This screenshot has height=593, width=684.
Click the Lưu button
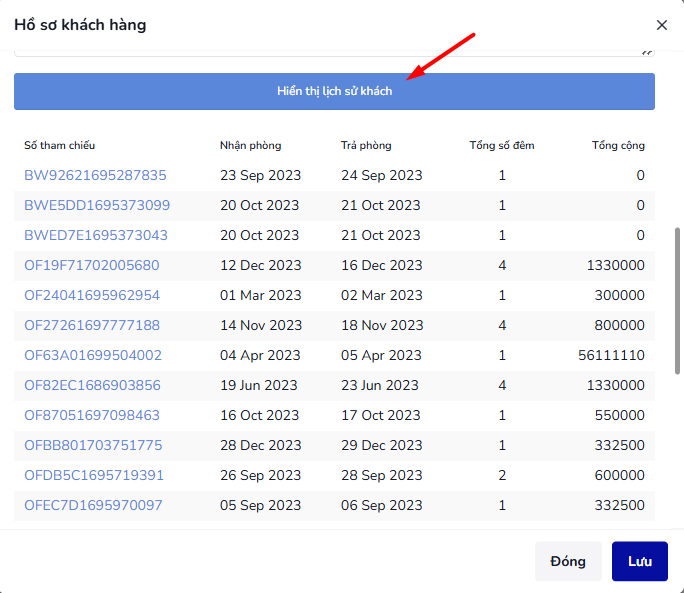pos(640,561)
